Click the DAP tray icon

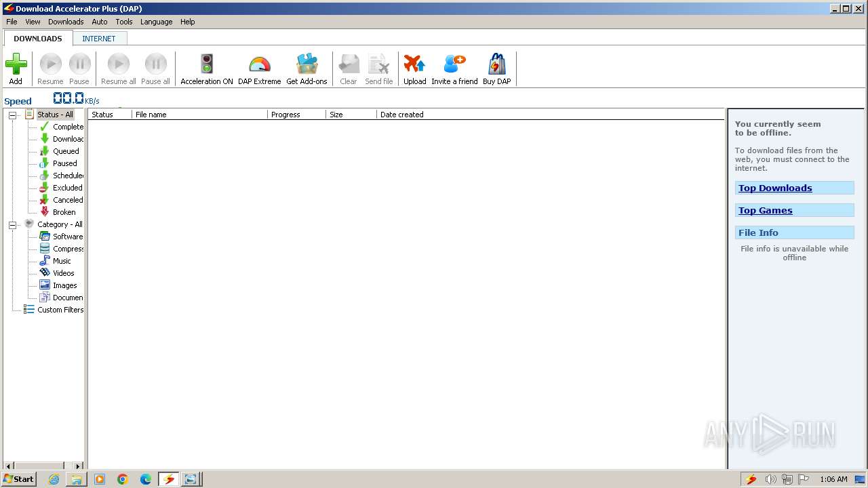[x=751, y=479]
